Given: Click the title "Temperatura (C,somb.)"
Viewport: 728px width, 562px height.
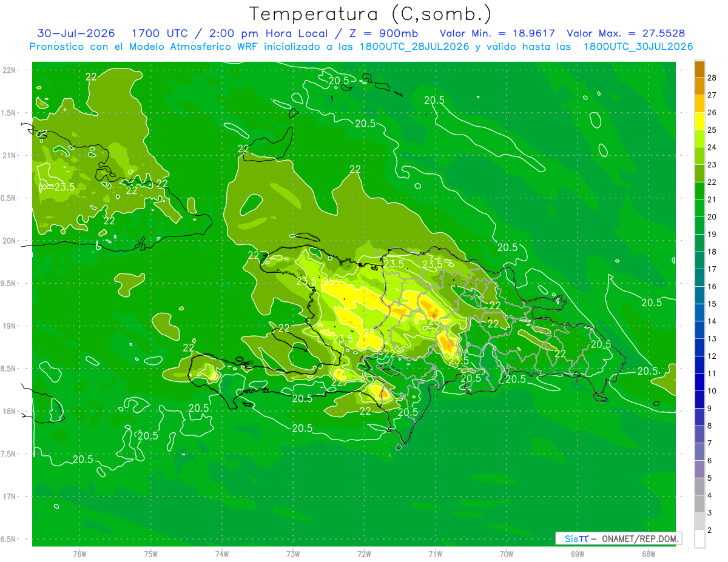Looking at the screenshot, I should (x=371, y=14).
